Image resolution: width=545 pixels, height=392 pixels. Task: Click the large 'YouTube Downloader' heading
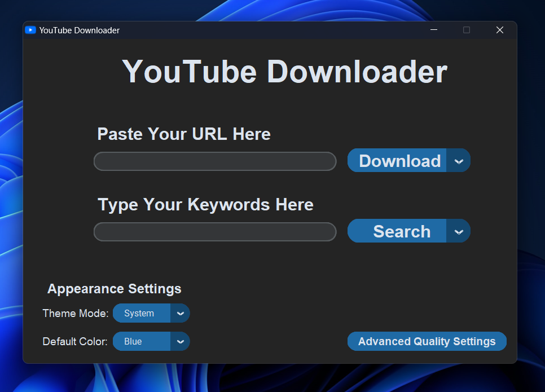[285, 72]
